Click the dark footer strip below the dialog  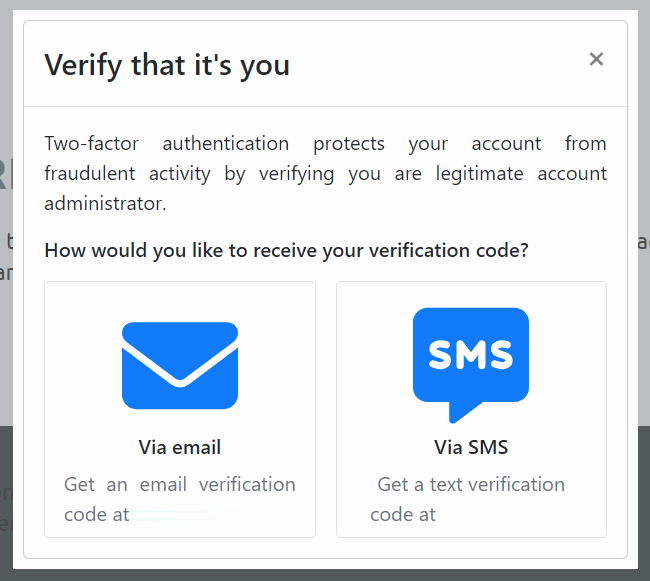point(325,575)
